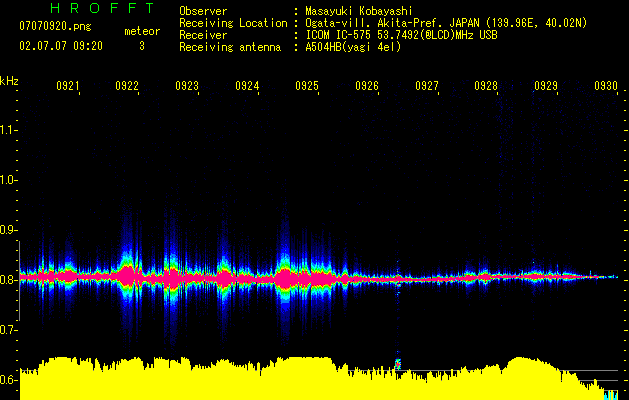Click the date stamp 02.07.07 09:20
Screen dimensions: 629x400
[61, 46]
